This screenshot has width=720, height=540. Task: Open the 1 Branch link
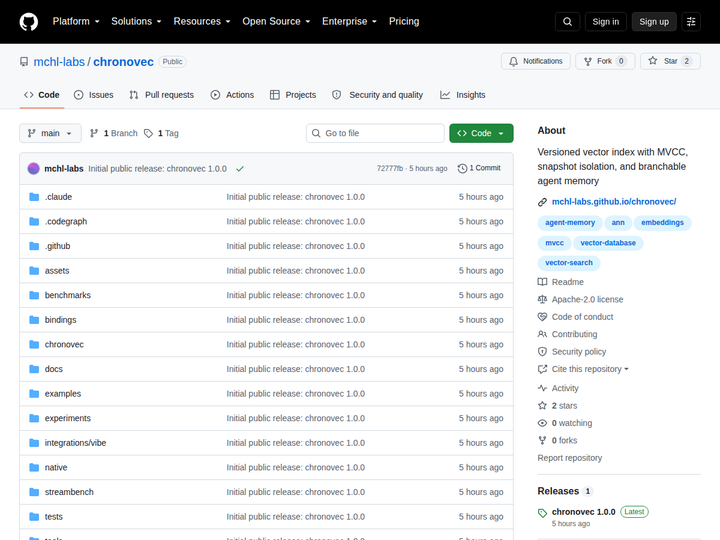coord(114,133)
